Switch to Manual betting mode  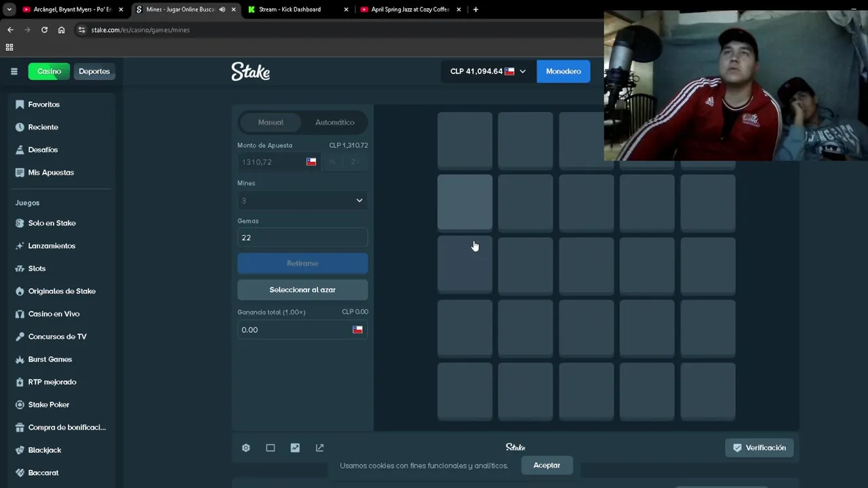click(x=271, y=122)
